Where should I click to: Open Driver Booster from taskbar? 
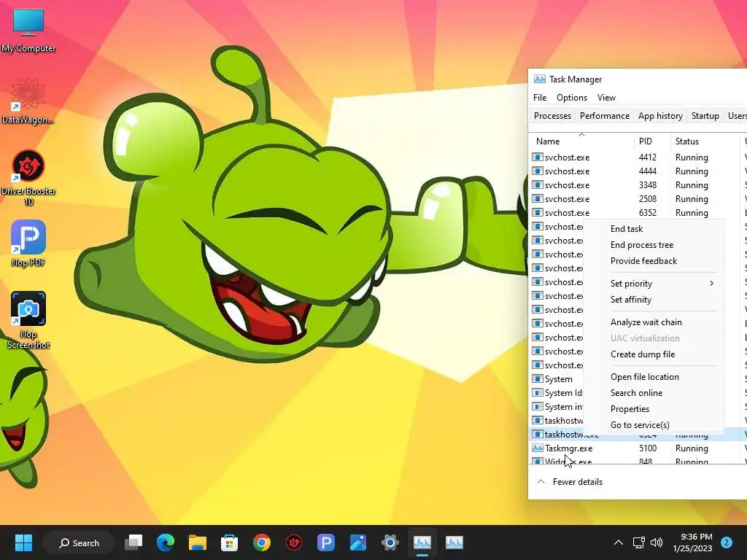[293, 542]
